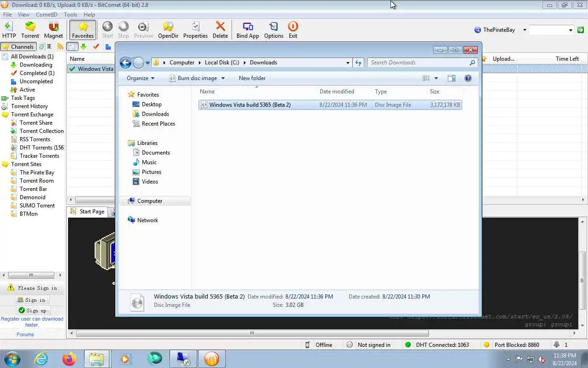Click the Exit toolbar icon
The width and height of the screenshot is (588, 368).
tap(293, 30)
